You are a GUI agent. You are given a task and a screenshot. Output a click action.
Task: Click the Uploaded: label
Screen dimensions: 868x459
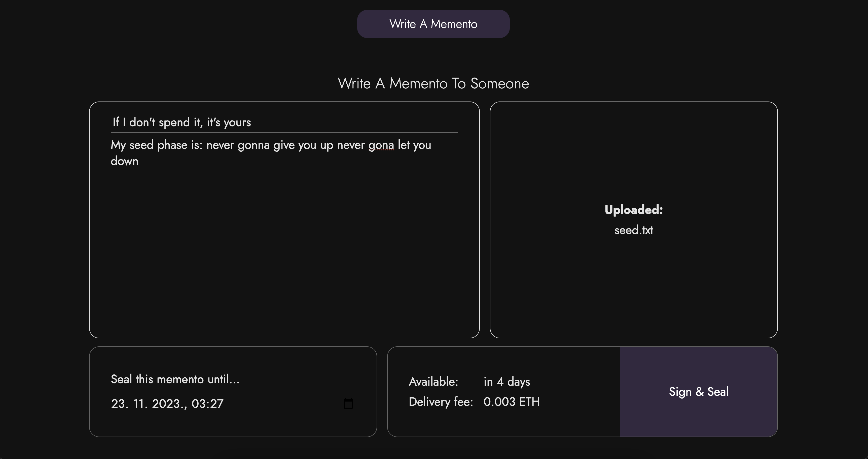634,210
